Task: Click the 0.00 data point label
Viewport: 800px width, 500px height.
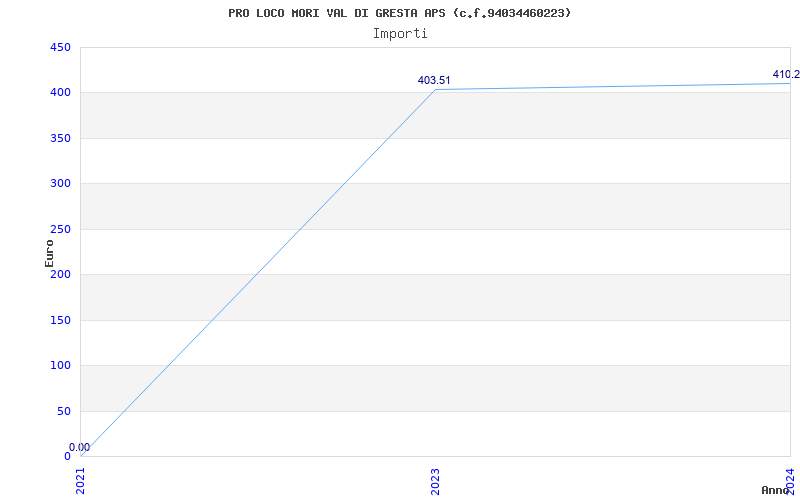Action: [80, 447]
